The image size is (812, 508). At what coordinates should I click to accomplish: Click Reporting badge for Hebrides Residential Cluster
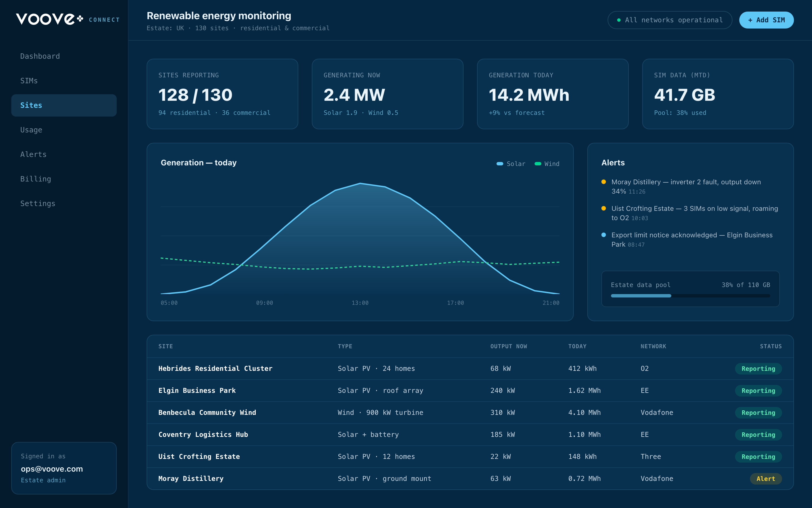(758, 369)
